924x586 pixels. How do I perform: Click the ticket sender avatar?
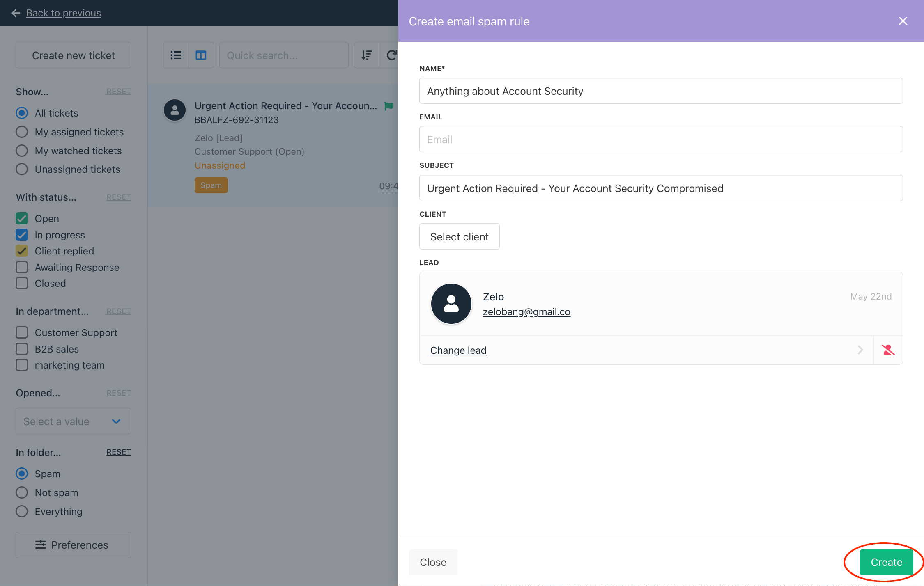(x=175, y=110)
